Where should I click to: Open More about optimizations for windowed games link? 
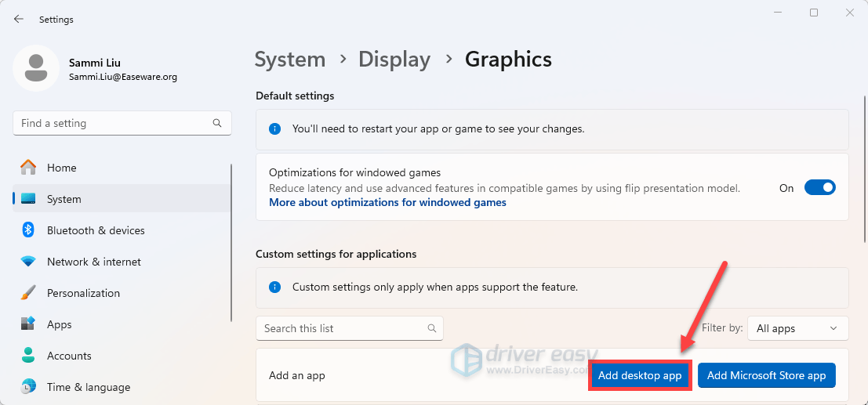[387, 202]
